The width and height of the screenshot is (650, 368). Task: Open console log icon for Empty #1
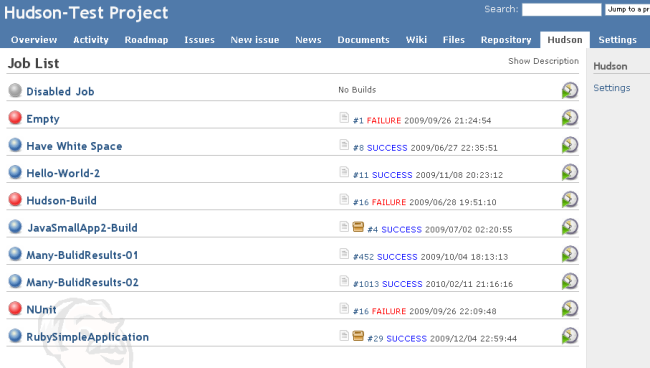coord(344,117)
